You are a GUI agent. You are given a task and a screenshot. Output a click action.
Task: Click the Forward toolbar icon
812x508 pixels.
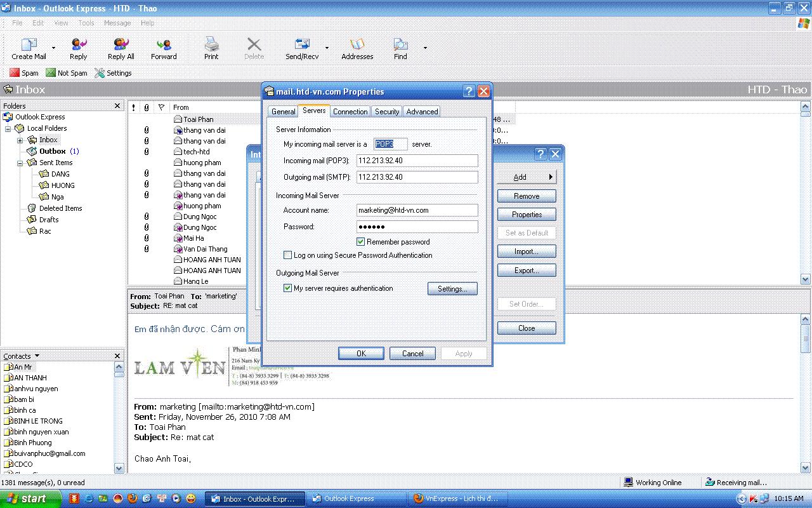click(164, 44)
